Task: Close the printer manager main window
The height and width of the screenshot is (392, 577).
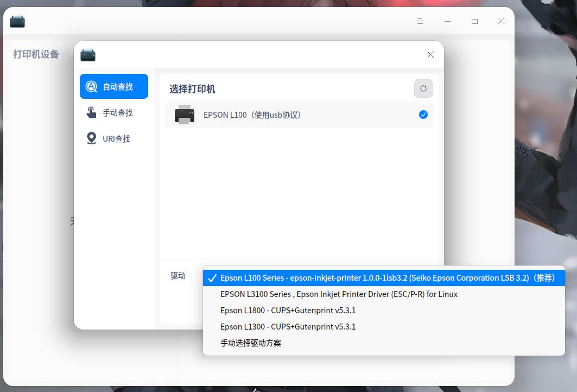Action: [501, 21]
